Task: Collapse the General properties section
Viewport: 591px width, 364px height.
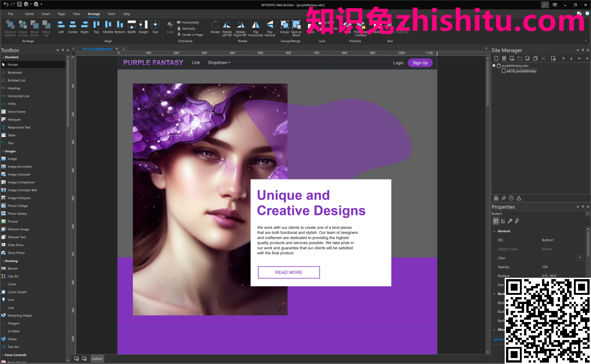Action: point(494,231)
